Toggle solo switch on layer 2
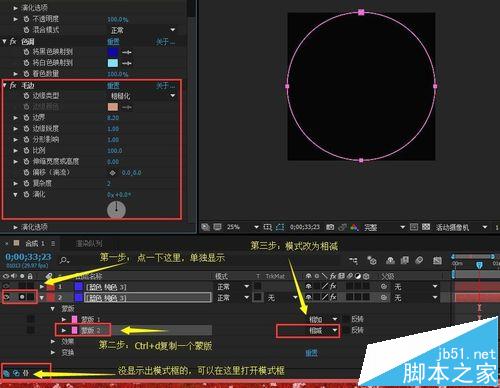 [x=22, y=297]
